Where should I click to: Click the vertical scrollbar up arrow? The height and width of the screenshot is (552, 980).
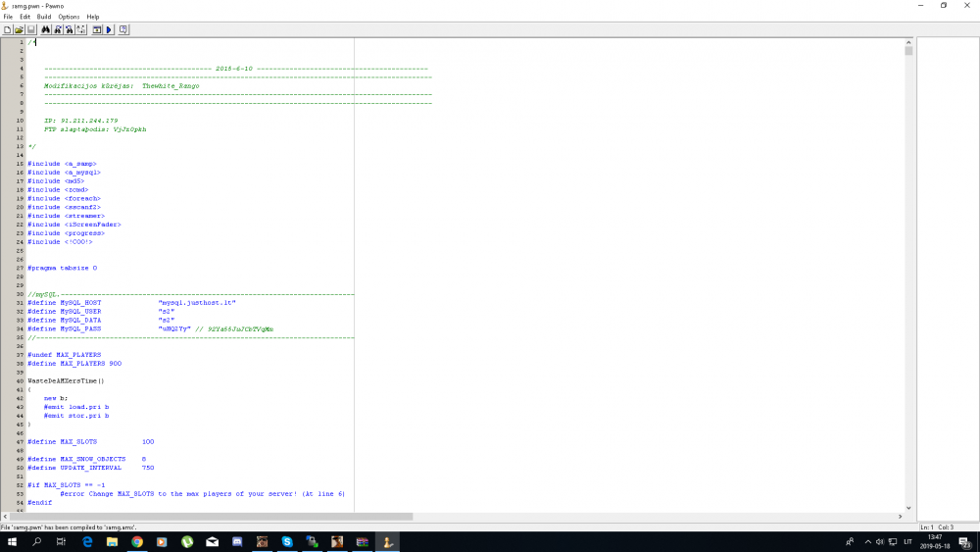908,42
